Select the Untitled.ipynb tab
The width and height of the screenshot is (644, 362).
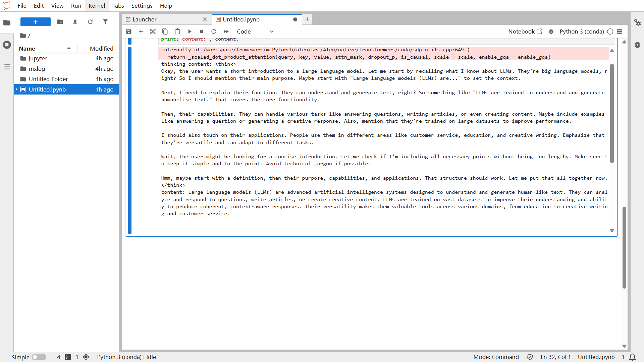(257, 19)
